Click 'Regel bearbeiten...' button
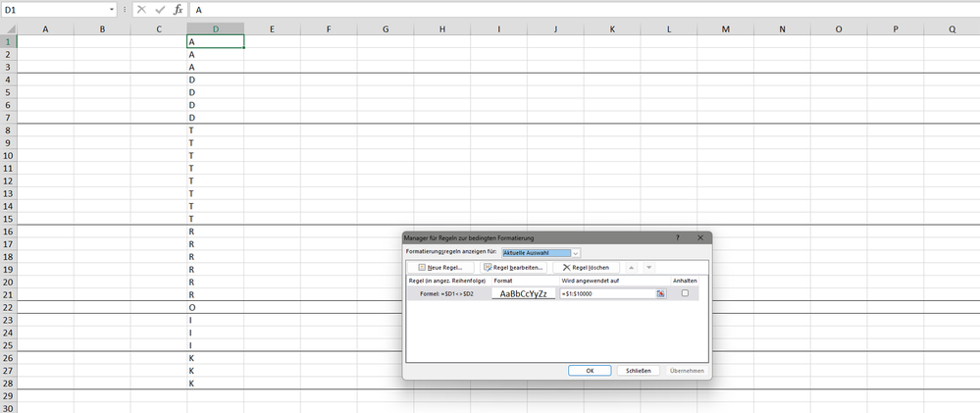The width and height of the screenshot is (980, 413). [x=514, y=268]
